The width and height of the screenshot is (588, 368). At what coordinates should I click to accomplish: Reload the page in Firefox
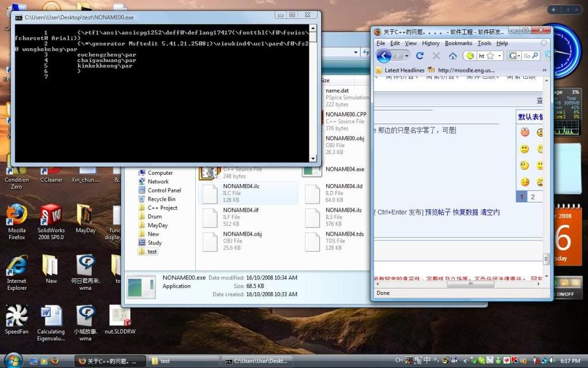(420, 56)
